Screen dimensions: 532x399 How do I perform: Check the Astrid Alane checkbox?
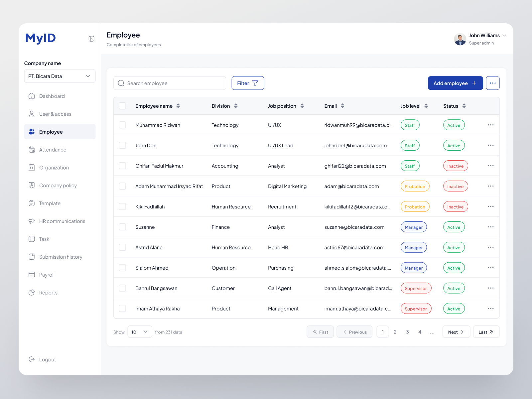pyautogui.click(x=122, y=247)
